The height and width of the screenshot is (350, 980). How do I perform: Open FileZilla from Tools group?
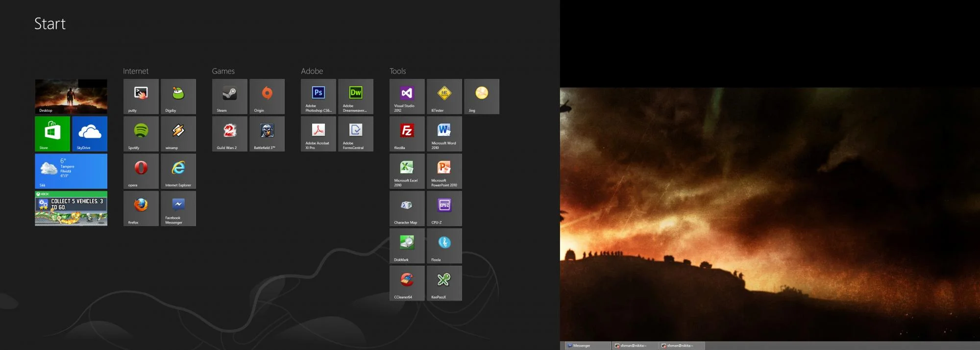pos(407,134)
